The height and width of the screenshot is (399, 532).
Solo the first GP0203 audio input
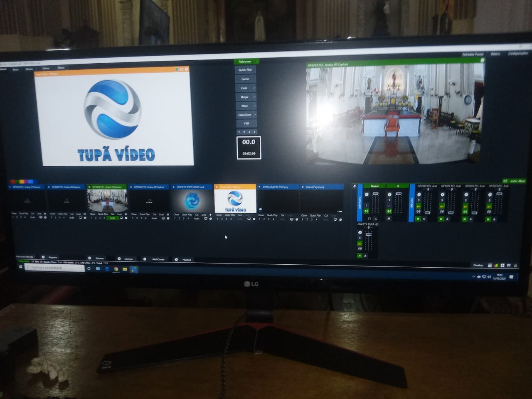tap(419, 200)
